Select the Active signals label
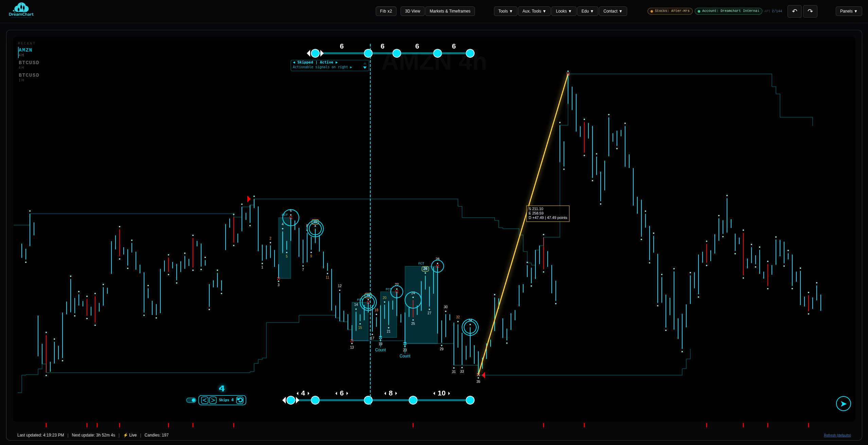The image size is (868, 445). (326, 62)
